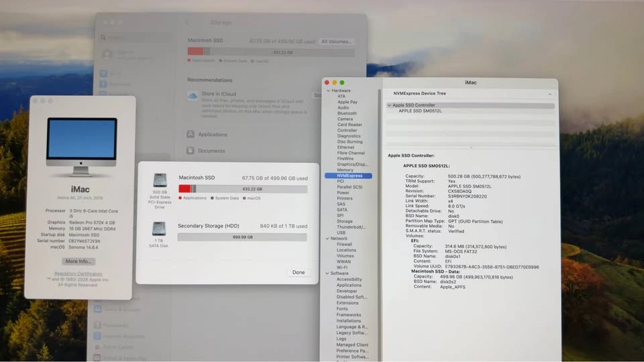Select Volumes under Network
644x362 pixels.
(345, 255)
